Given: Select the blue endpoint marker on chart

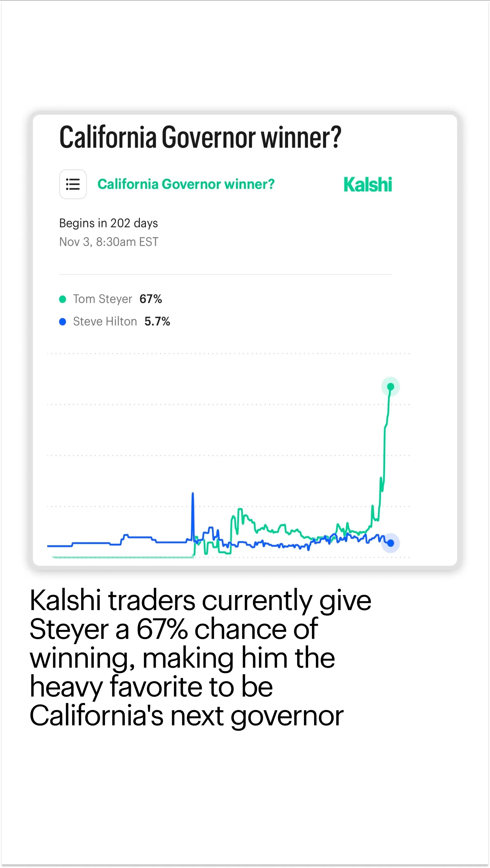Looking at the screenshot, I should [390, 543].
